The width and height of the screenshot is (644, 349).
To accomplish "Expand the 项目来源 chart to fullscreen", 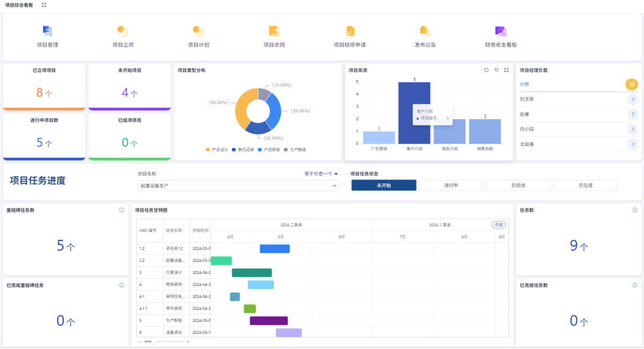I will (506, 70).
